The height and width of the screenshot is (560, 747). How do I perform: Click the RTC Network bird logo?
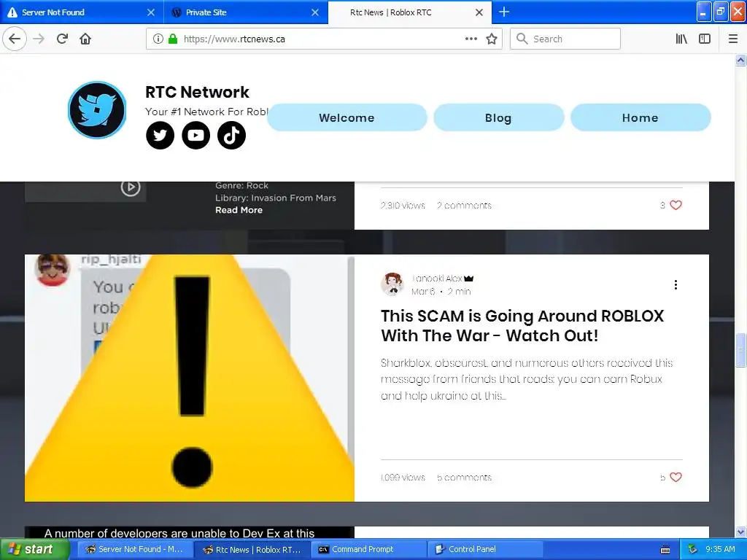(97, 110)
